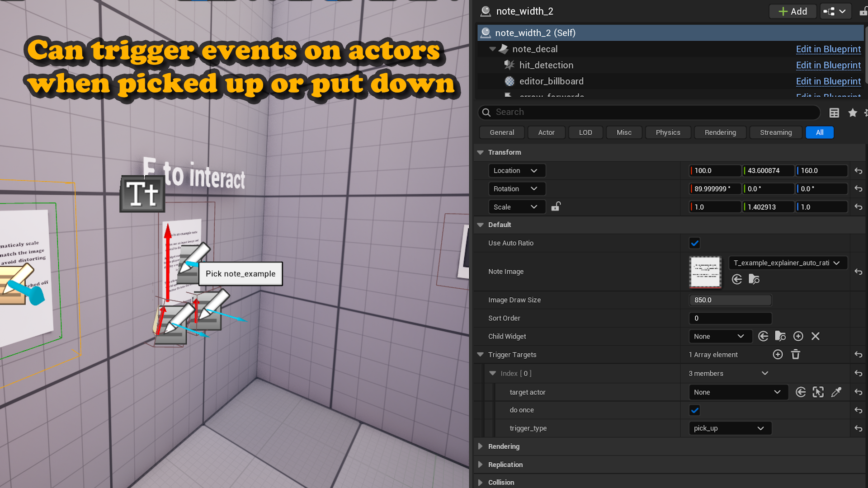Delete all Trigger Targets with trash icon
The width and height of the screenshot is (868, 488).
[796, 355]
